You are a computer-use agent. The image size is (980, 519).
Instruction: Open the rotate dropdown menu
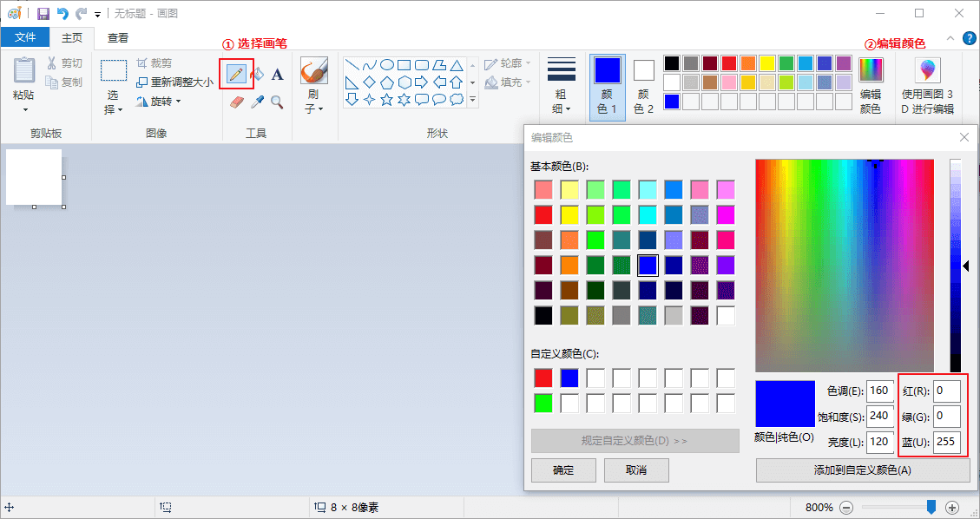tap(160, 102)
